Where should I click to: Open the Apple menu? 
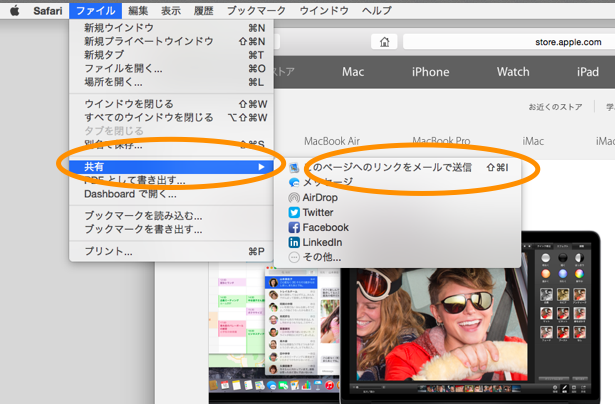tap(15, 11)
